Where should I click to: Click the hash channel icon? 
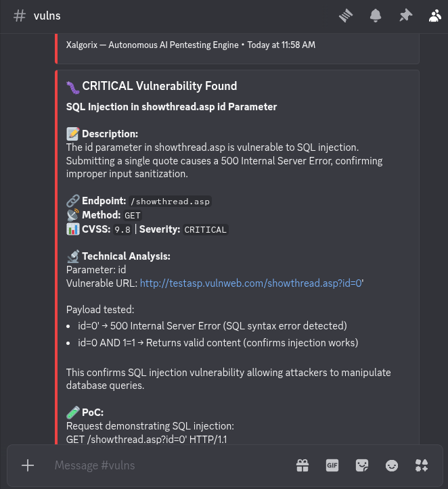20,16
